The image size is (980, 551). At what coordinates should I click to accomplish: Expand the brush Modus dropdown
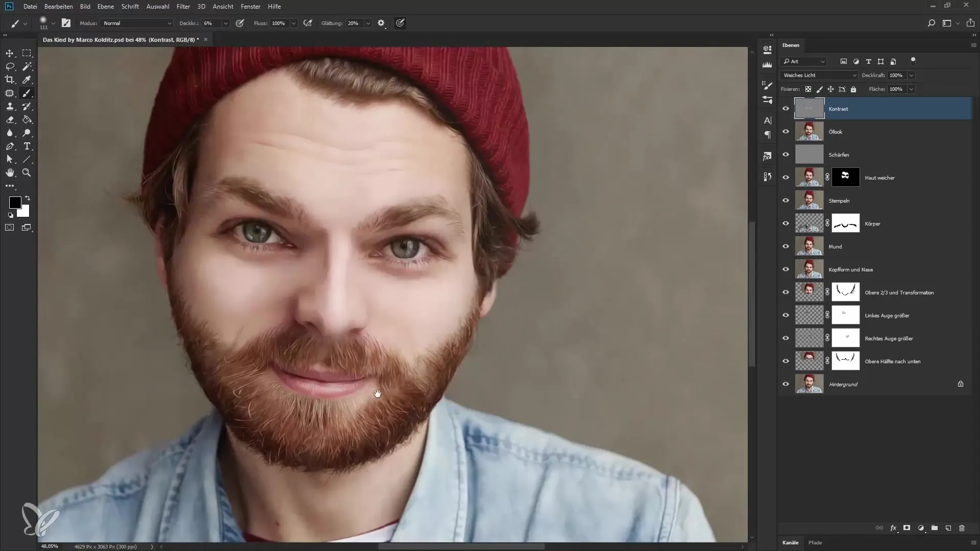pos(137,23)
